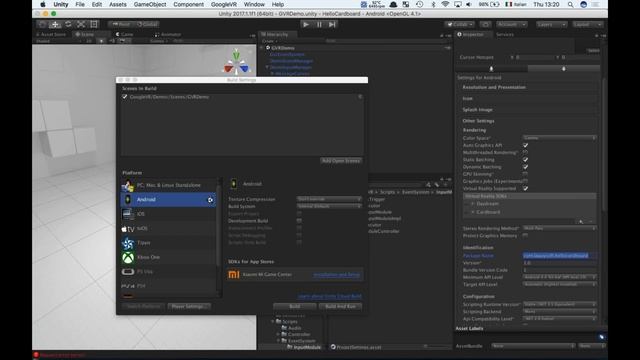Image resolution: width=640 pixels, height=360 pixels.
Task: Open Target API Level dropdown
Action: tap(560, 284)
